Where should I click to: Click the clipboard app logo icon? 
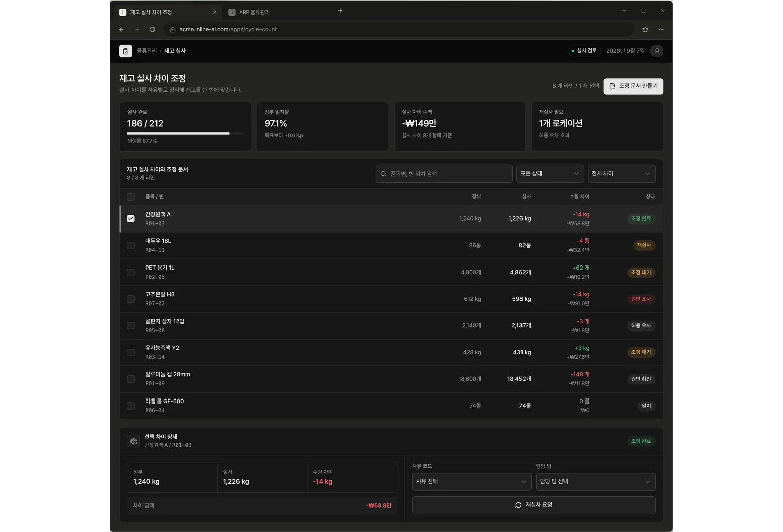coord(125,51)
